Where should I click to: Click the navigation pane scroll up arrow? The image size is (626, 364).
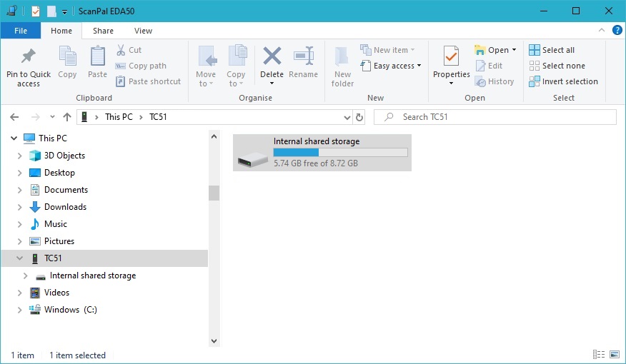coord(214,137)
